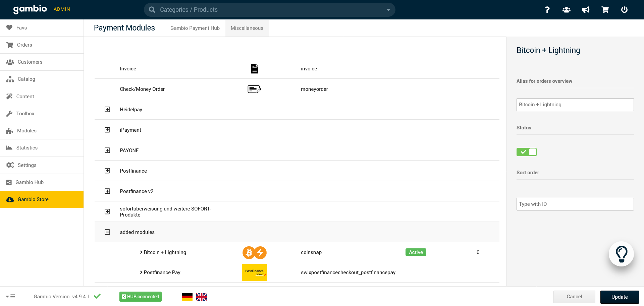Screen dimensions: 644x306
Task: Click the Check/Money Order icon
Action: coord(254,89)
